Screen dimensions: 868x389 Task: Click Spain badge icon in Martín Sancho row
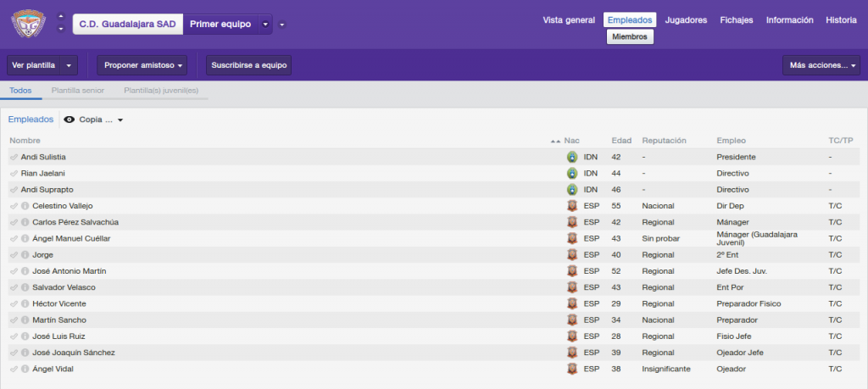pyautogui.click(x=572, y=320)
